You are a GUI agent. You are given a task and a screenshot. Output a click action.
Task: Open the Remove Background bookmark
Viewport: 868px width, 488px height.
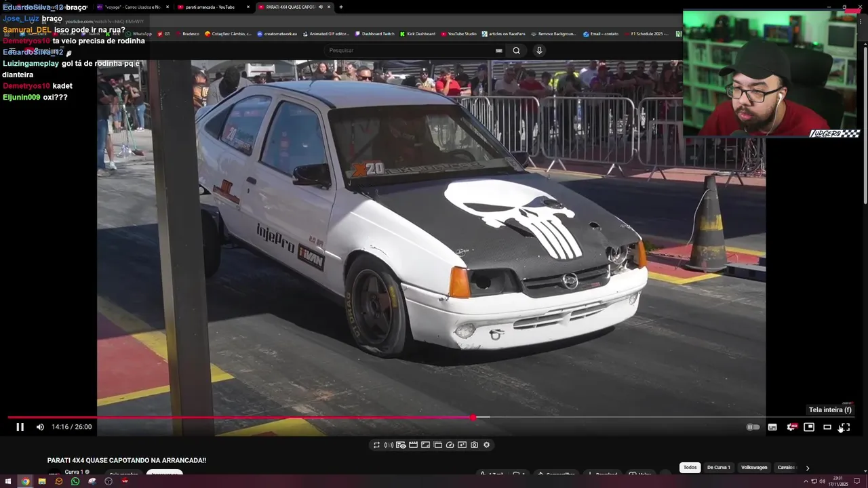[x=553, y=34]
